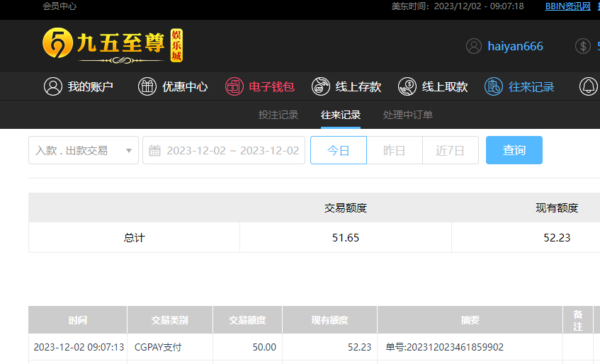Screen dimensions: 600x364
Task: Open the BBIN资讯网 link
Action: [568, 6]
